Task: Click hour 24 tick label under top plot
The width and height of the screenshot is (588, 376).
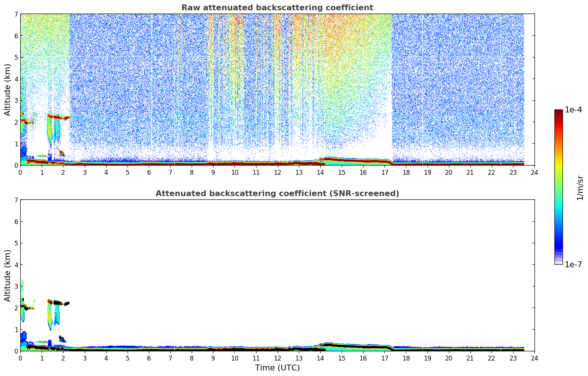Action: [x=534, y=173]
